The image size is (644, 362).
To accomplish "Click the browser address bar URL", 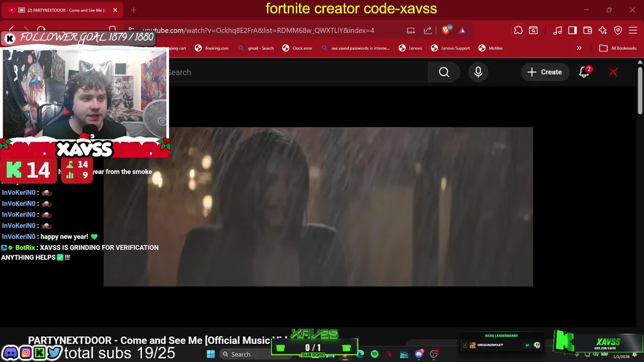I will 258,30.
